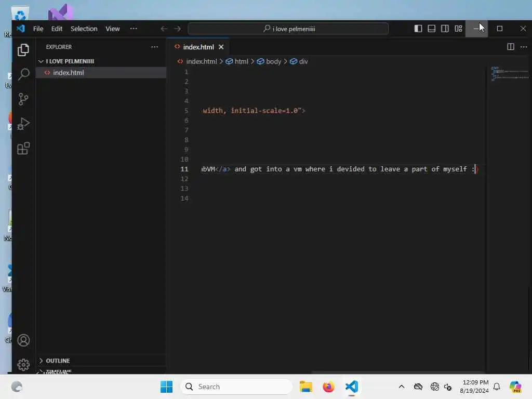Click line number 14 in the gutter
This screenshot has width=532, height=399.
click(184, 198)
